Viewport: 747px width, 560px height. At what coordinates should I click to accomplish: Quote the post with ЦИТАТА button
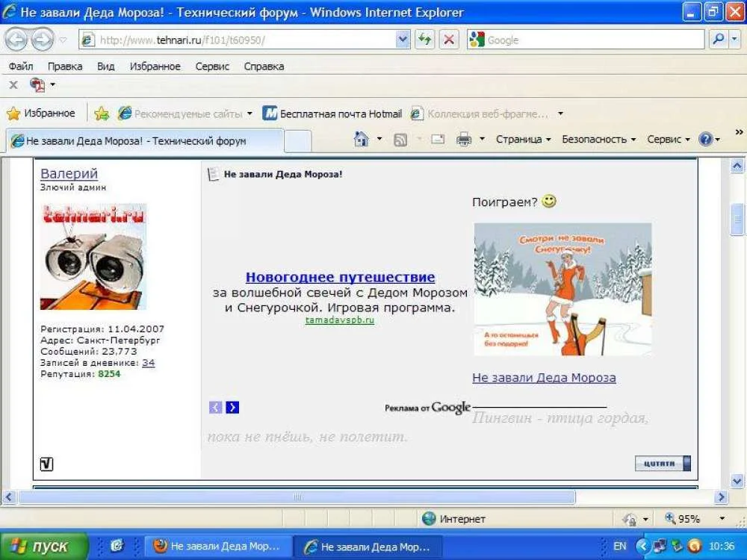click(x=663, y=464)
